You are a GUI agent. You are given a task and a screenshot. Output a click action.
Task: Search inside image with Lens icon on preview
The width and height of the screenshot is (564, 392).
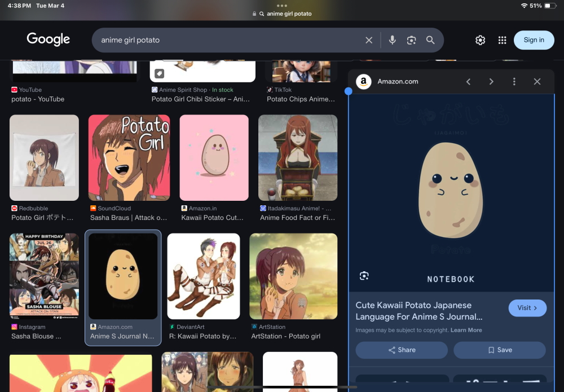[364, 276]
